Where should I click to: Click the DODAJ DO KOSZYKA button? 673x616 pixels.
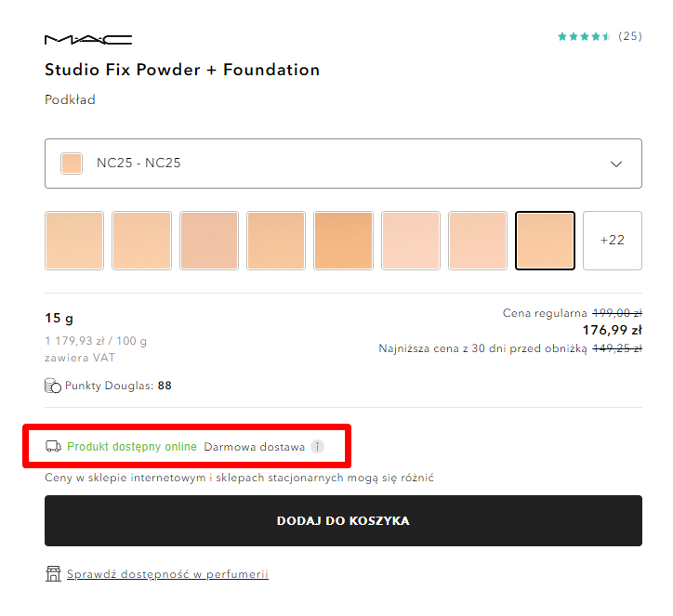point(343,521)
